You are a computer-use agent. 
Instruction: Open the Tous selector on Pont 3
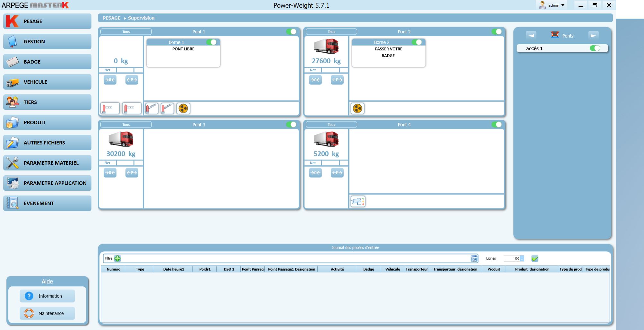pos(126,125)
